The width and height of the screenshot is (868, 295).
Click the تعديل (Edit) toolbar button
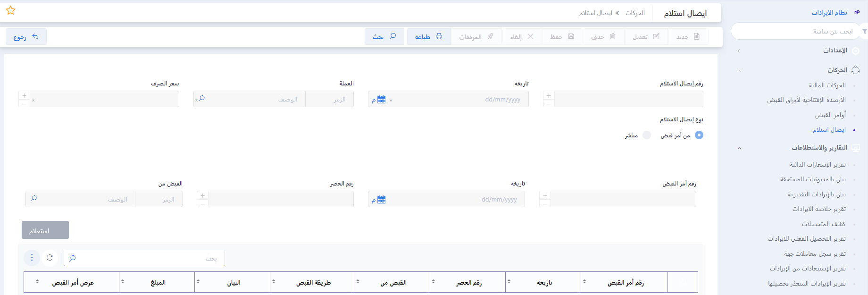(646, 36)
